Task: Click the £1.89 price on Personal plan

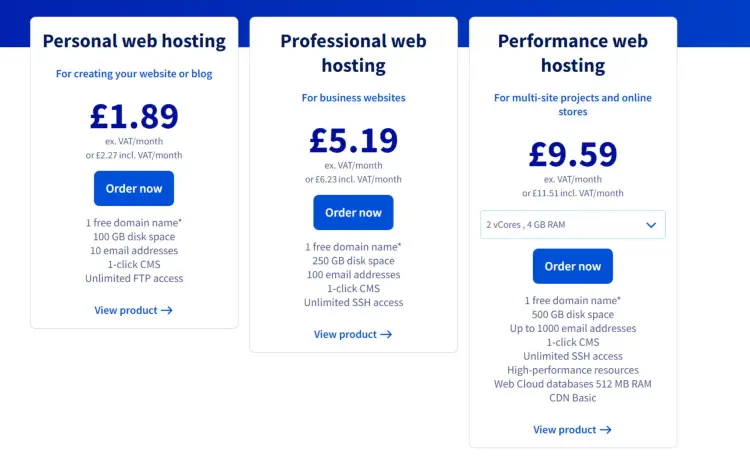Action: (x=134, y=116)
